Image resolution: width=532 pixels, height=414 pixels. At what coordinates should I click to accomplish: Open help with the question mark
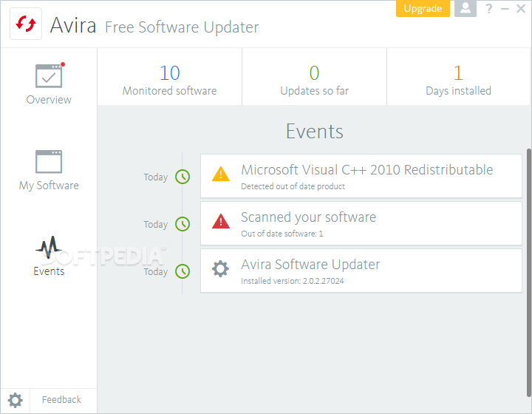tap(489, 8)
